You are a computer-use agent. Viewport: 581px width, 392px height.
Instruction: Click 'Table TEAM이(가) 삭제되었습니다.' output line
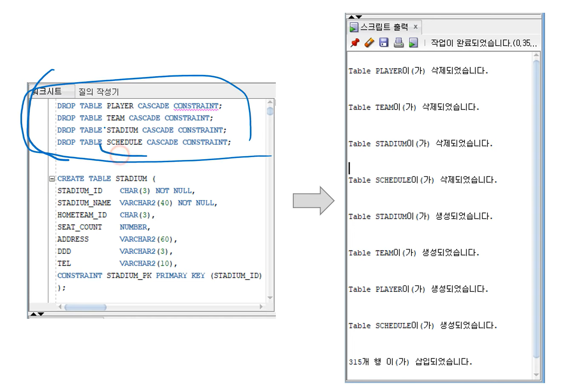(414, 107)
